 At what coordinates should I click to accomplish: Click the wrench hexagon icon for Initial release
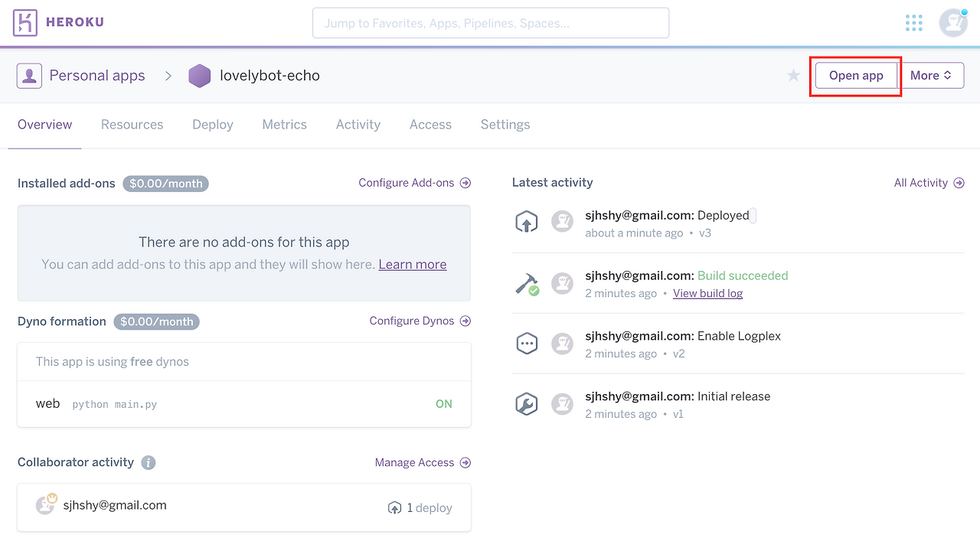(x=527, y=403)
